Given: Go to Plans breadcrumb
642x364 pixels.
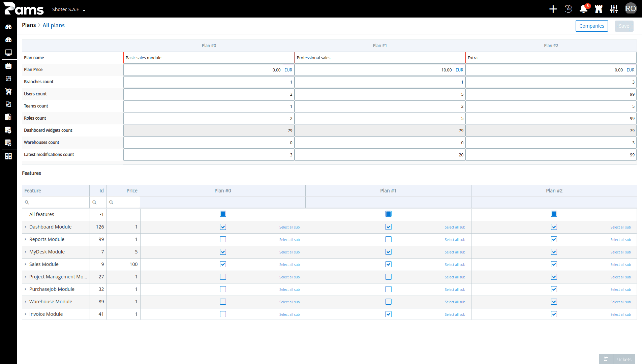Looking at the screenshot, I should point(29,25).
